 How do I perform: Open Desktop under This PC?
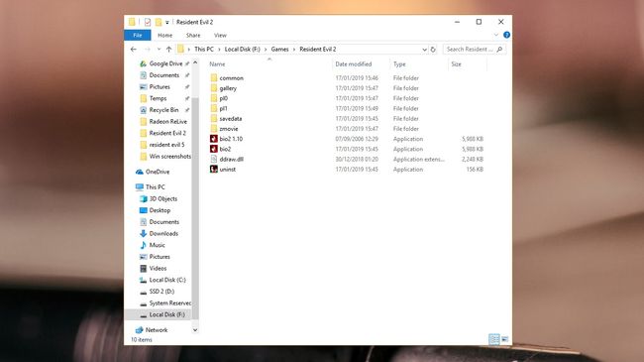(160, 210)
